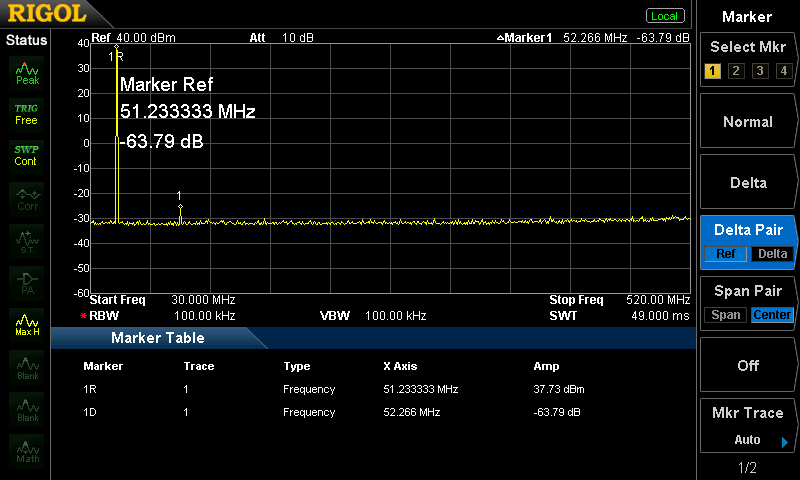Click the Peak detector status icon

click(x=27, y=73)
